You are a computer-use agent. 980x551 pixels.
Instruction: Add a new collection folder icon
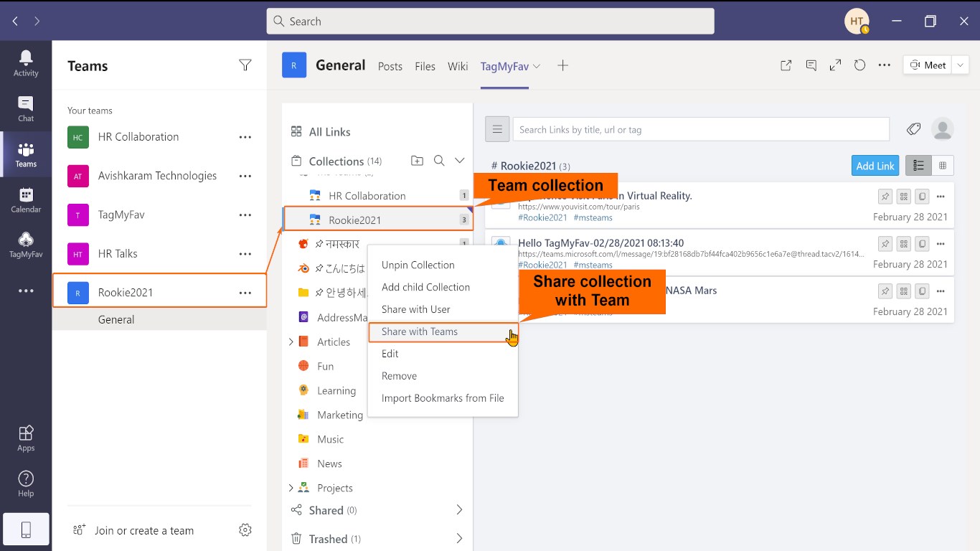click(417, 161)
